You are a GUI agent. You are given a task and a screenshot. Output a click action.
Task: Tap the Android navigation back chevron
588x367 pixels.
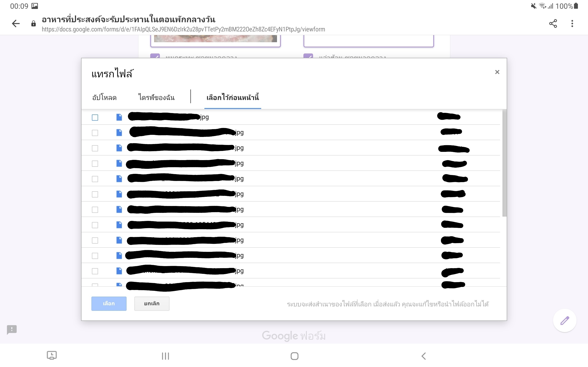tap(424, 356)
